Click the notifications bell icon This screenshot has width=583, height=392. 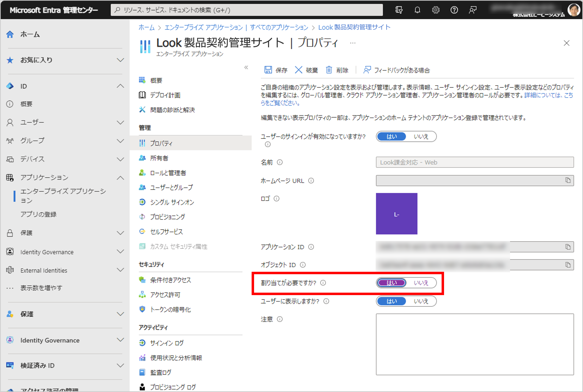point(417,10)
